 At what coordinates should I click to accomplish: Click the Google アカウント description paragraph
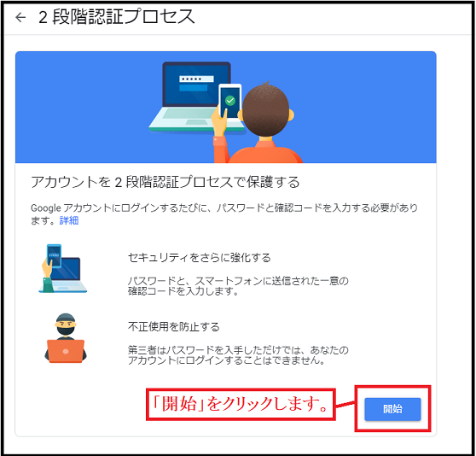tap(224, 213)
